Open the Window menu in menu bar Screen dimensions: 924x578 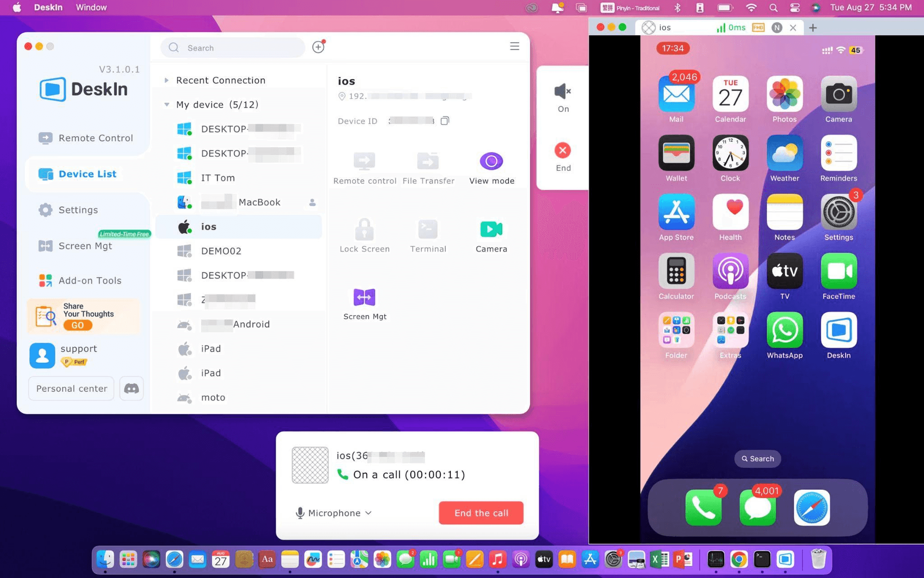91,7
